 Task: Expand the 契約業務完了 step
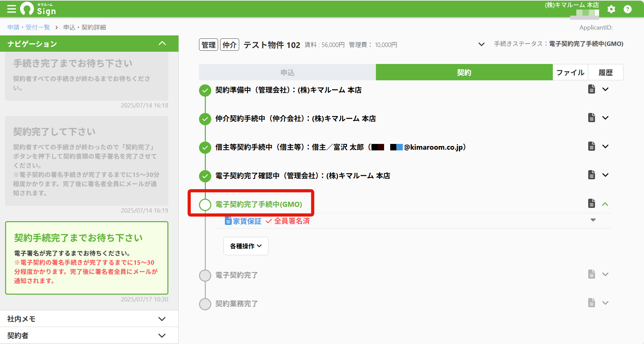(x=605, y=303)
